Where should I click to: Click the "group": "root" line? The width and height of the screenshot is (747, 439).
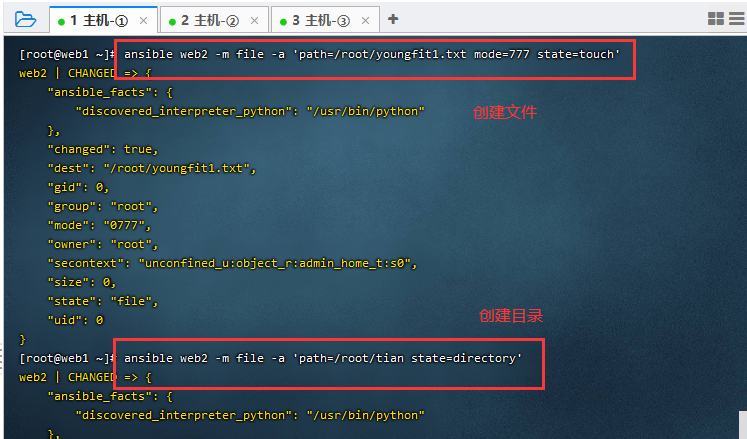point(102,206)
